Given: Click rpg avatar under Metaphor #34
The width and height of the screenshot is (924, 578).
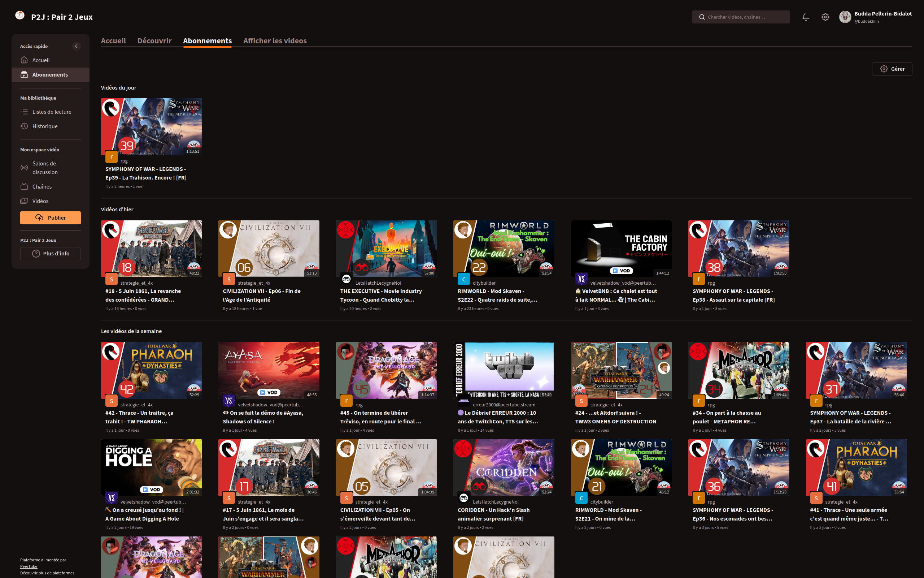Looking at the screenshot, I should (x=699, y=401).
